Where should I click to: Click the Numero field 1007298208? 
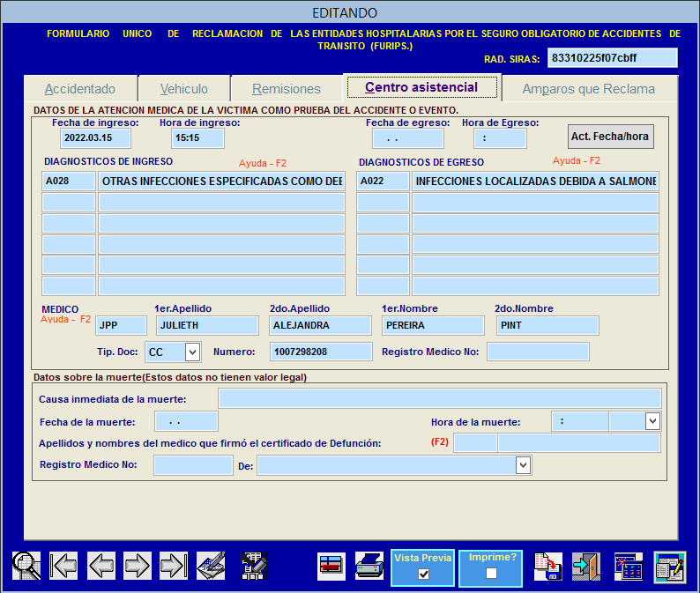point(321,352)
